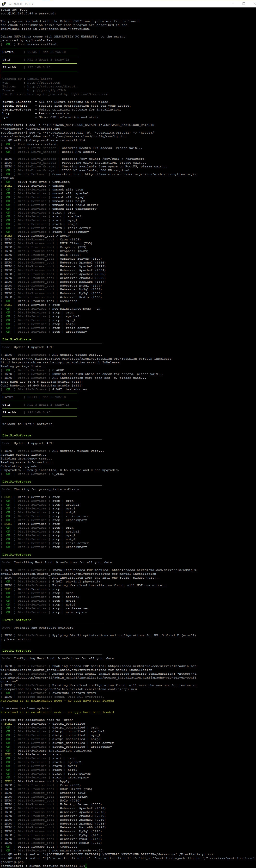Click the 'Hit:2' archive.raspberrypi.org line
The height and width of the screenshot is (868, 256).
pos(60,362)
